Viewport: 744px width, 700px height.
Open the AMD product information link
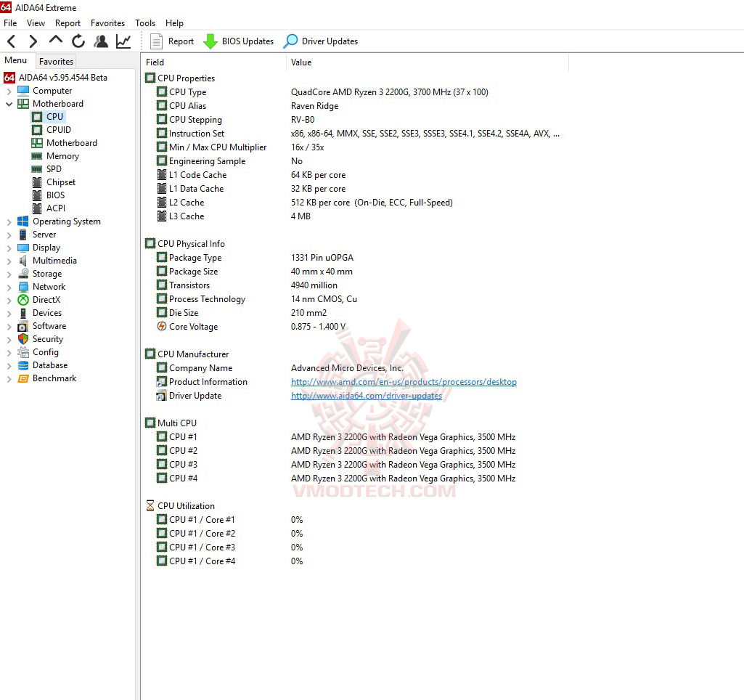tap(404, 381)
